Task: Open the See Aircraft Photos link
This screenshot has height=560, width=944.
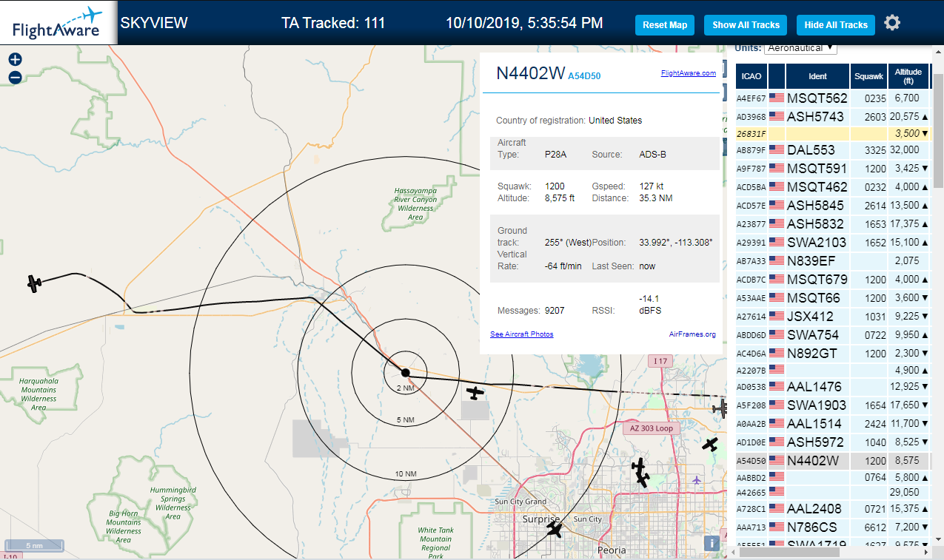Action: pos(521,334)
